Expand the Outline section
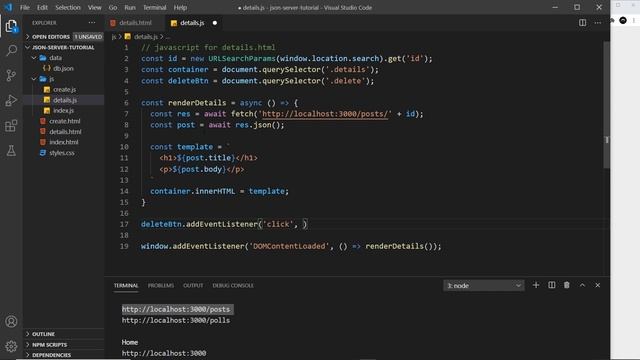Image resolution: width=640 pixels, height=360 pixels. pyautogui.click(x=43, y=334)
